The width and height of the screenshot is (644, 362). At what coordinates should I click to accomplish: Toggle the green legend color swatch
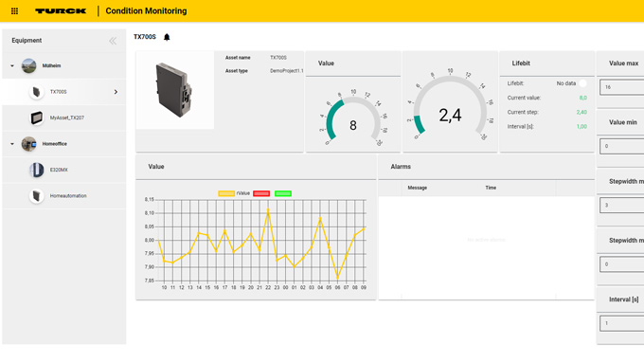click(x=283, y=193)
